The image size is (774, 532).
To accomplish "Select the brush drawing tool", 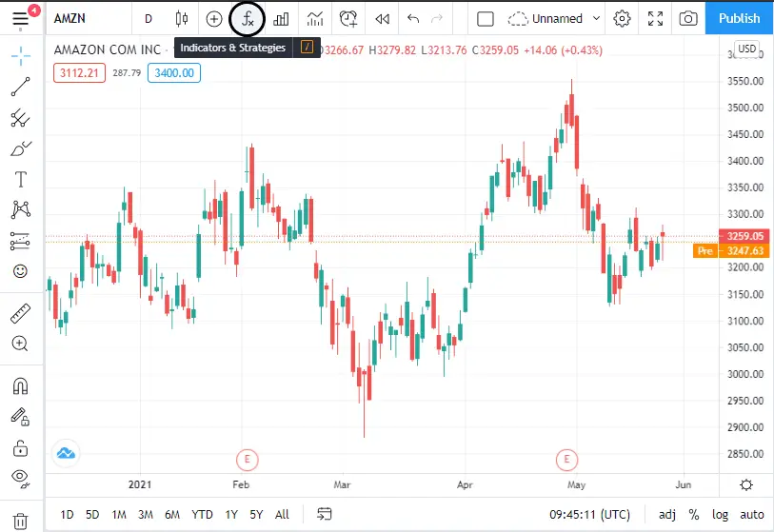I will pos(21,148).
